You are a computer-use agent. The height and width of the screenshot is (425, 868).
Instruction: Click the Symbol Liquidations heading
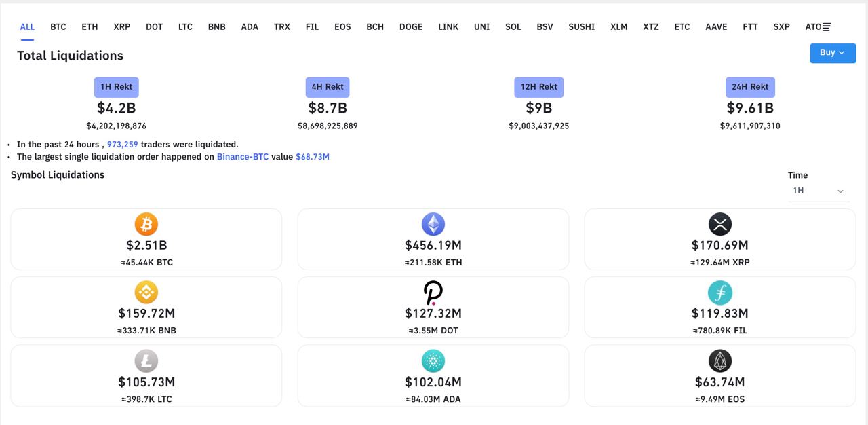(x=58, y=174)
